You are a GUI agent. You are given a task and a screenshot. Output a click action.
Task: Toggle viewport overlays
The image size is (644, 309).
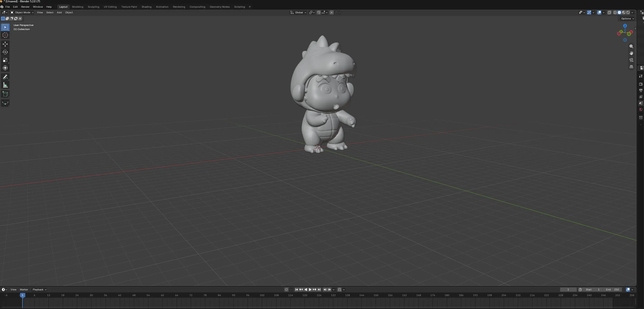[599, 12]
